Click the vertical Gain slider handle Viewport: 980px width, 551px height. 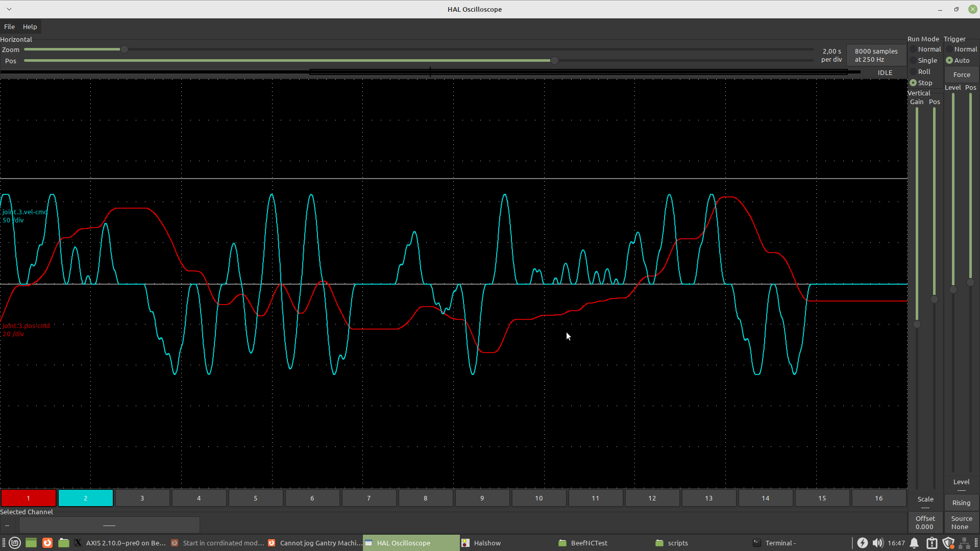coord(917,324)
